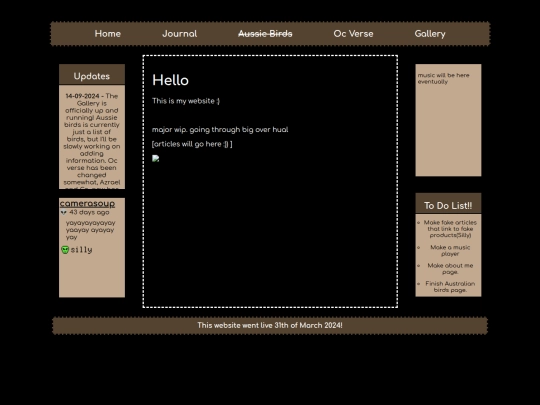Viewport: 540px width, 405px height.
Task: Click the "Finish Australian birds page" item
Action: point(450,287)
